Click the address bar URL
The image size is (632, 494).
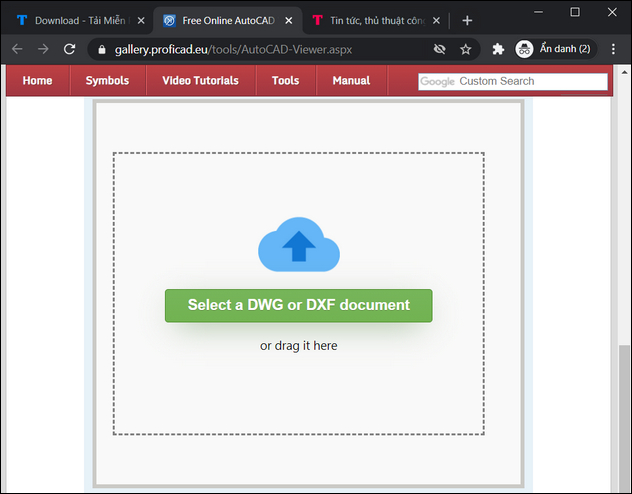[x=233, y=50]
